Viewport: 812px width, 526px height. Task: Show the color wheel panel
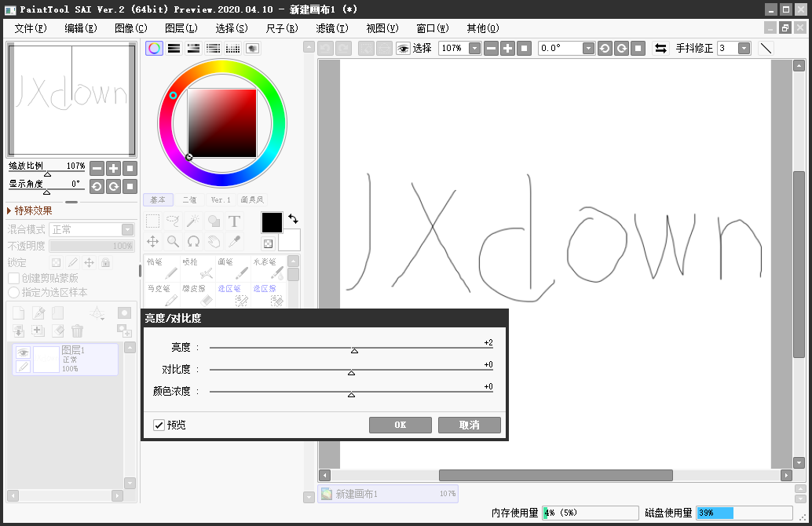[x=154, y=48]
